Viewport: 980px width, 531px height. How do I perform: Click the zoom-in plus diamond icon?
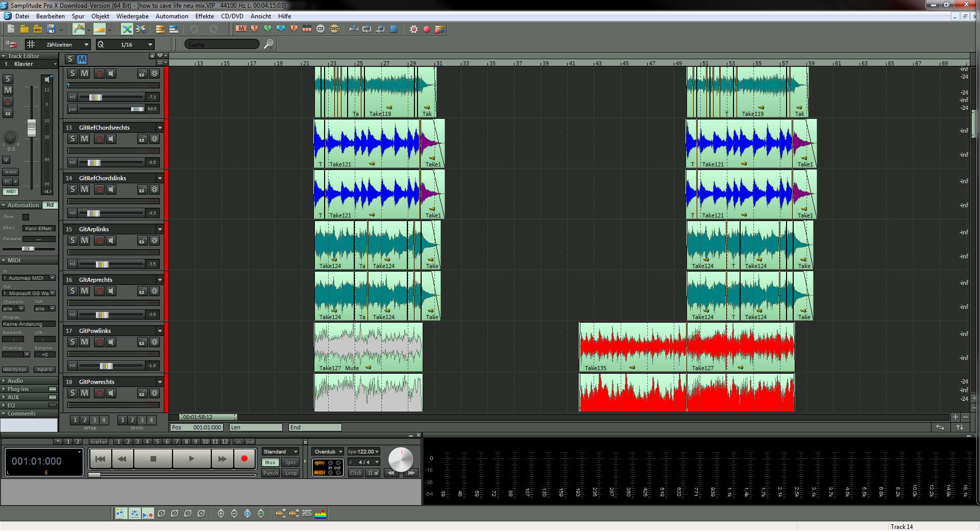(221, 514)
